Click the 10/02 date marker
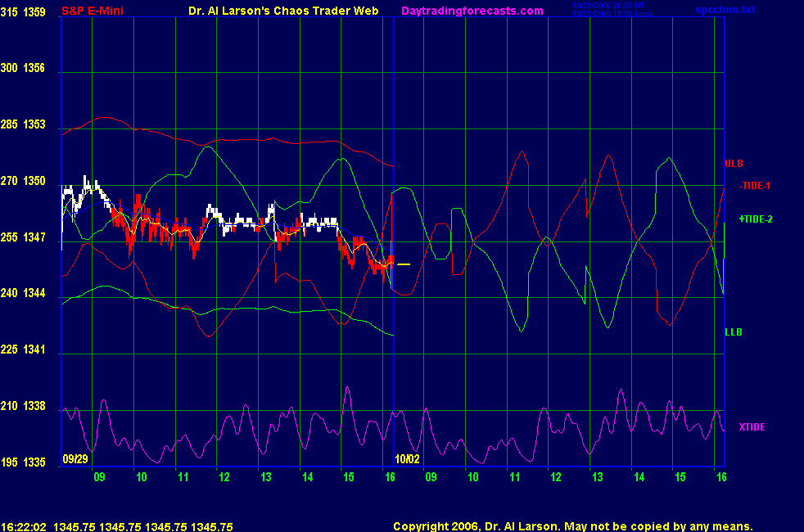This screenshot has height=532, width=804. [x=407, y=459]
